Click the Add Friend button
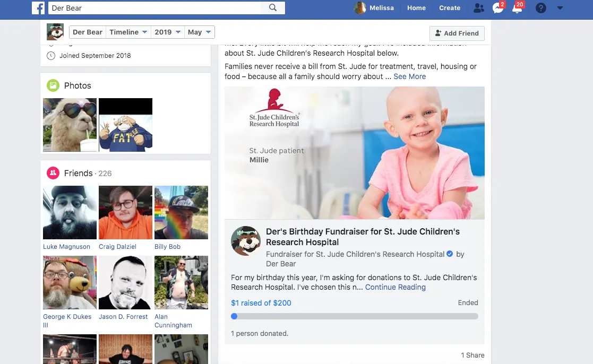Image resolution: width=593 pixels, height=364 pixels. tap(457, 33)
